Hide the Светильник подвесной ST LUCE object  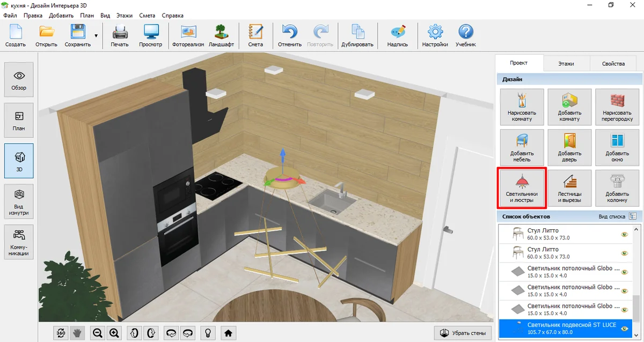[625, 328]
